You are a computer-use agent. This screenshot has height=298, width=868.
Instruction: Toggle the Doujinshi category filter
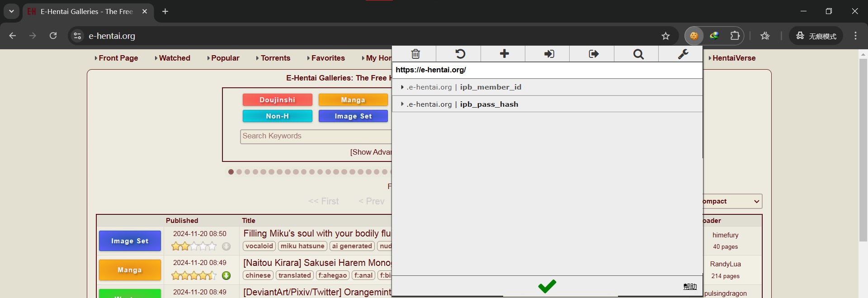[277, 100]
